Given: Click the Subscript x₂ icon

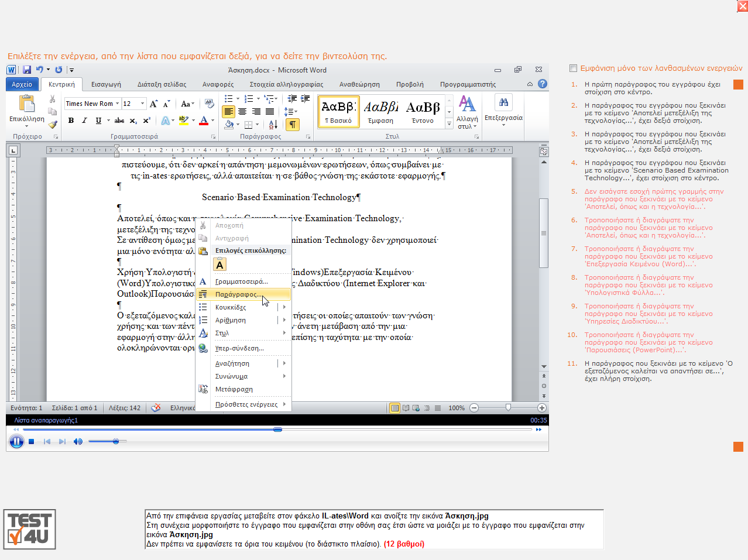Looking at the screenshot, I should click(x=133, y=121).
